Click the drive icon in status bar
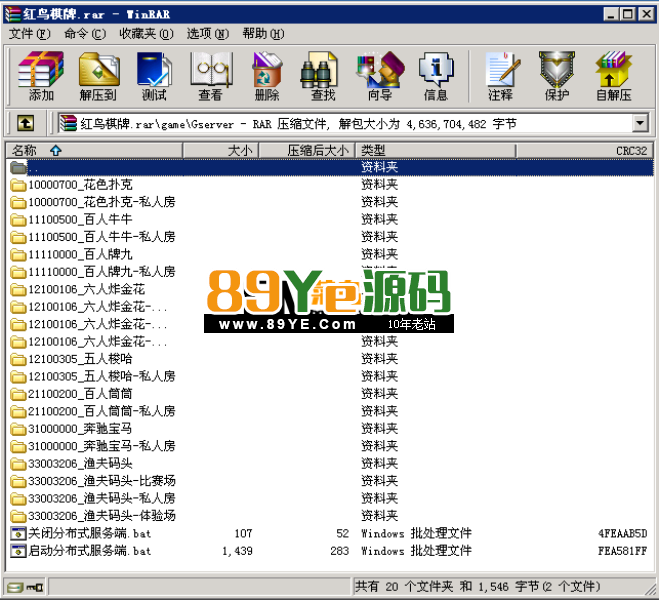Viewport: 659px width, 600px height. tap(15, 587)
